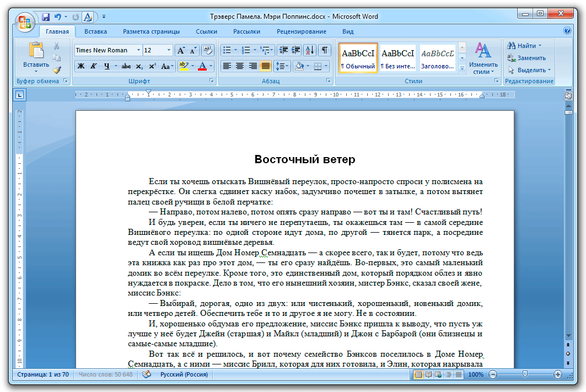Apply the Заголовок style
The height and width of the screenshot is (392, 586).
tap(437, 58)
